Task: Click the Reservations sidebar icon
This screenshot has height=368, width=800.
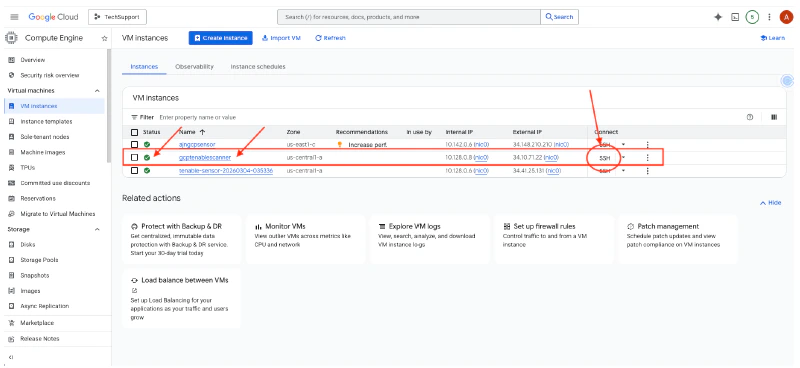Action: tap(11, 198)
